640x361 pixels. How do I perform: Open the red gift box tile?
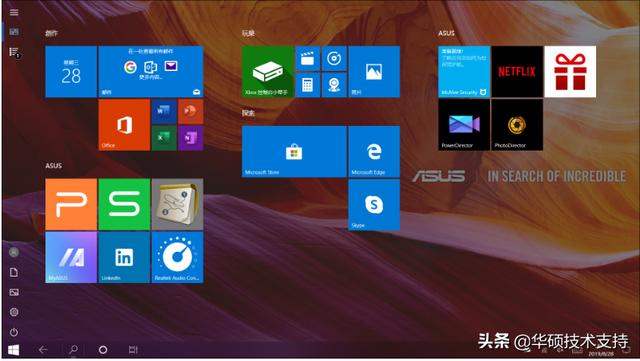tap(570, 71)
